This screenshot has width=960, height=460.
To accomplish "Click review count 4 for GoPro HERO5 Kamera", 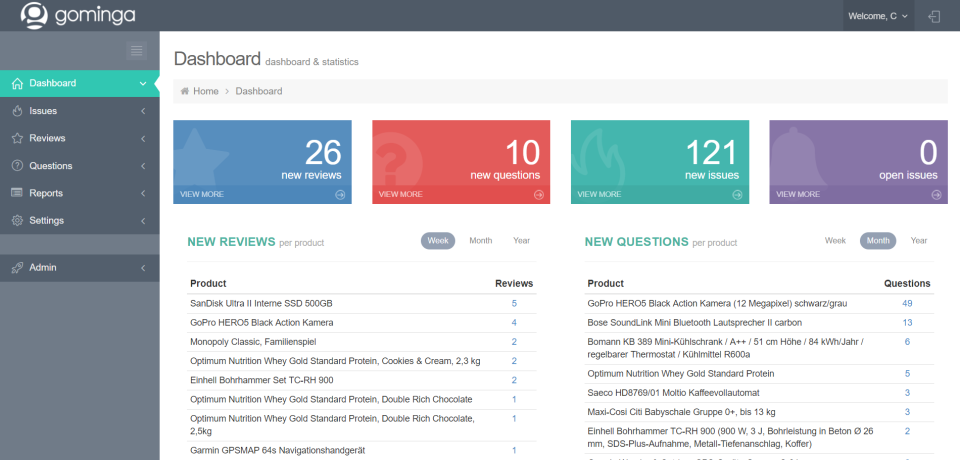I will click(514, 322).
